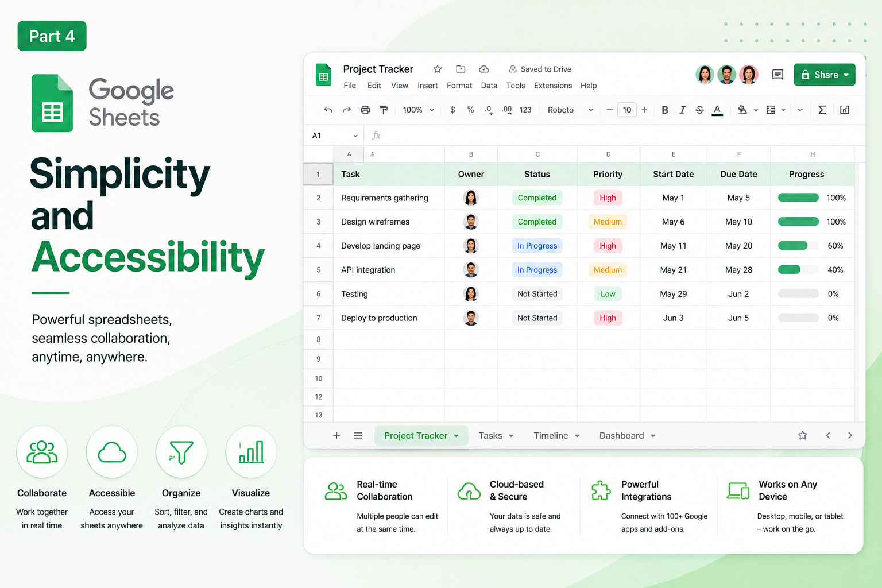Screen dimensions: 882x588
Task: Click the Collaborate people icon circle
Action: point(42,452)
